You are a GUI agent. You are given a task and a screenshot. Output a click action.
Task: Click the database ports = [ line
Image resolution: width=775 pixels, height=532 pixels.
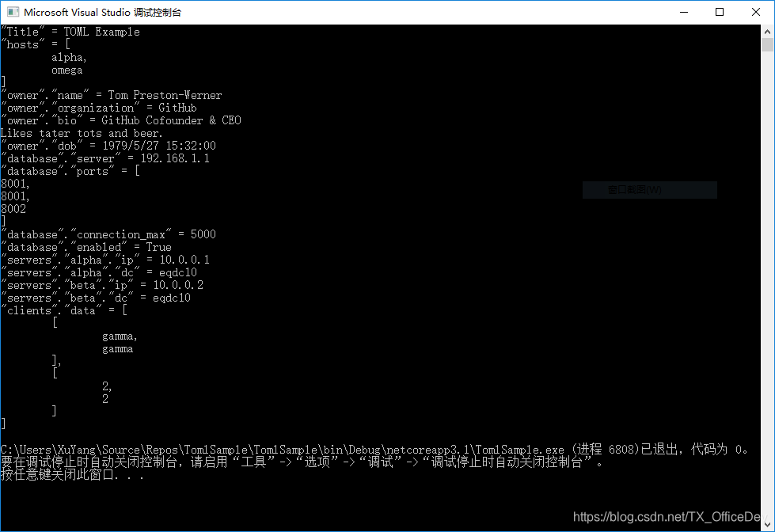tap(70, 172)
